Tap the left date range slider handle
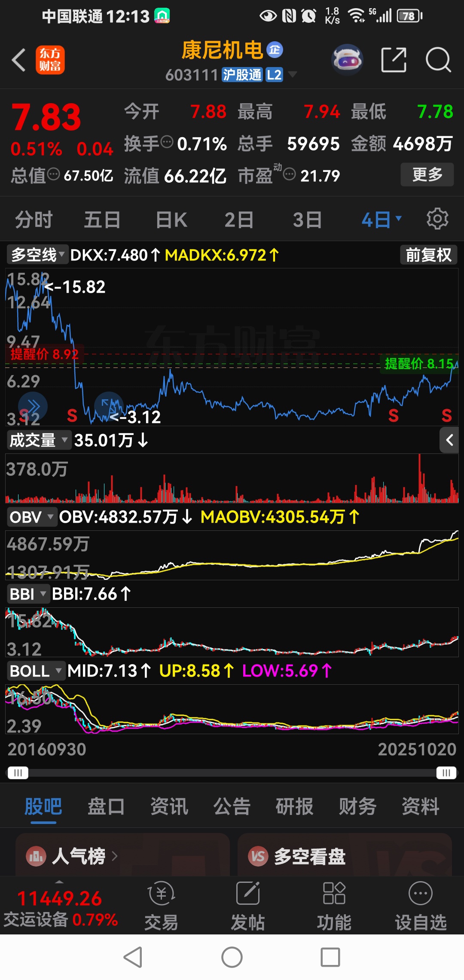The width and height of the screenshot is (464, 980). pos(18,773)
